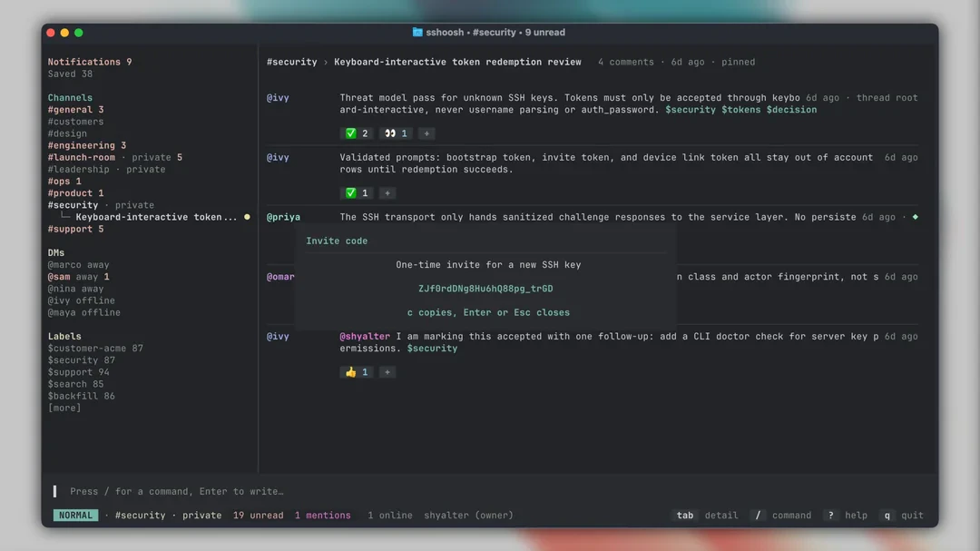This screenshot has width=980, height=551.
Task: Click 1 online in status bar
Action: click(390, 516)
